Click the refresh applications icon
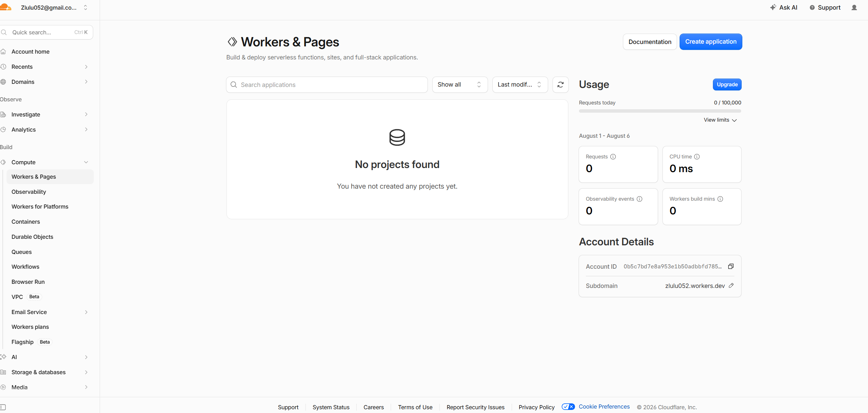Viewport: 868px width, 413px height. coord(560,85)
